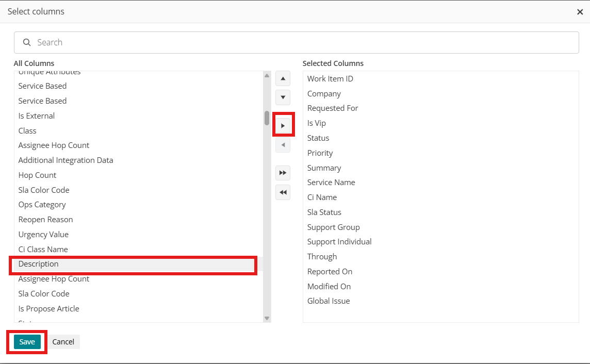This screenshot has height=364, width=590.
Task: Remove all columns with double left arrow
Action: pyautogui.click(x=283, y=192)
